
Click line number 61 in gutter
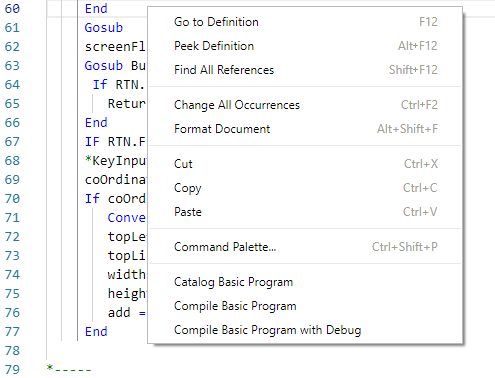coord(12,28)
